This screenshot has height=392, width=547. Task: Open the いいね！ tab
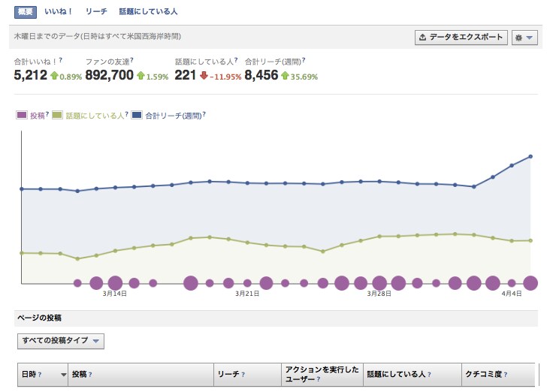tap(58, 11)
